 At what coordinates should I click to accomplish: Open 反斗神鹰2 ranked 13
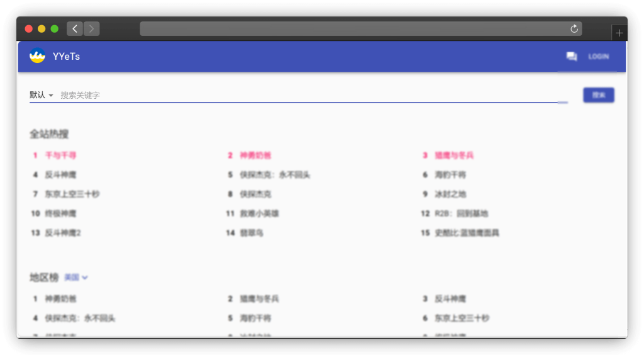pyautogui.click(x=63, y=232)
